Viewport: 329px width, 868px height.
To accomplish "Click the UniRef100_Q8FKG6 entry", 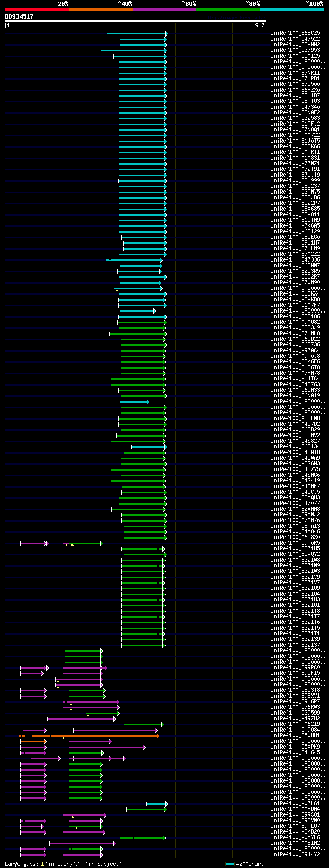I will pyautogui.click(x=295, y=147).
